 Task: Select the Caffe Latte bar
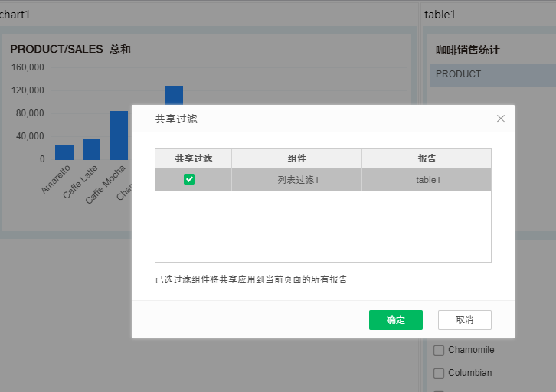92,149
